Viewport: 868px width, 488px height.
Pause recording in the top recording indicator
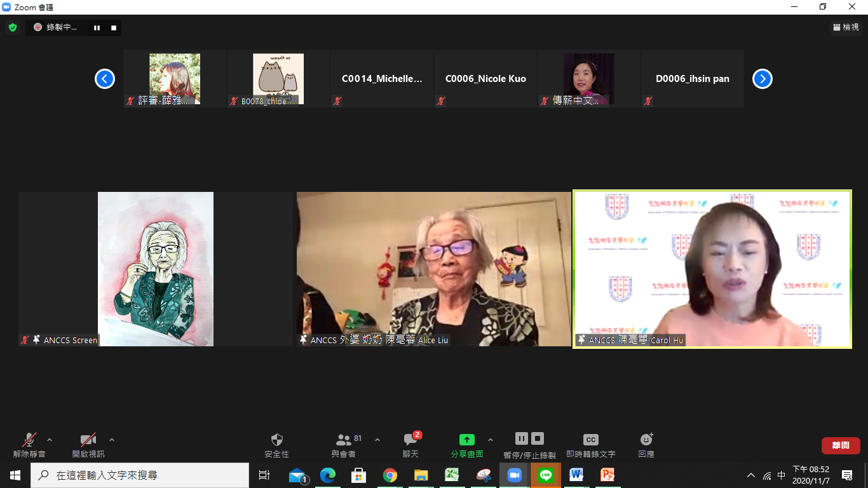point(97,27)
